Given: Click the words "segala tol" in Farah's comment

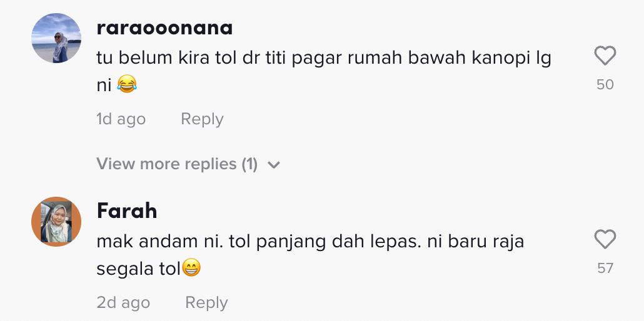Looking at the screenshot, I should tap(138, 269).
